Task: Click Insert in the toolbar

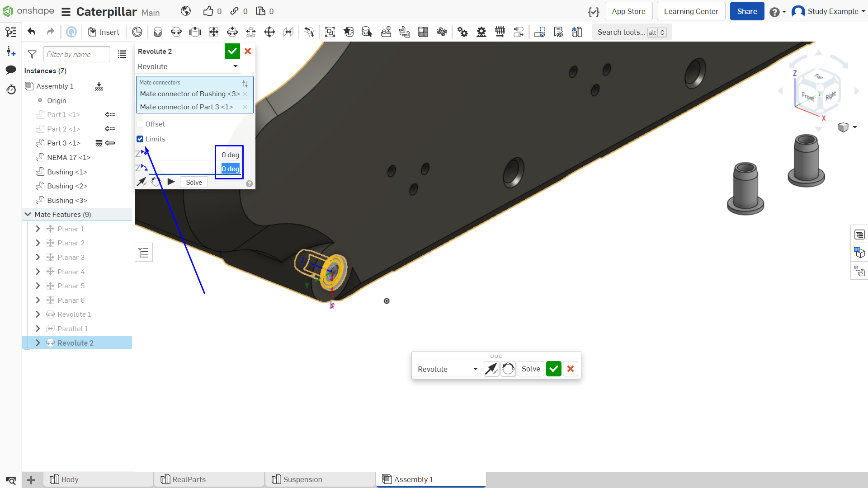Action: (x=104, y=32)
